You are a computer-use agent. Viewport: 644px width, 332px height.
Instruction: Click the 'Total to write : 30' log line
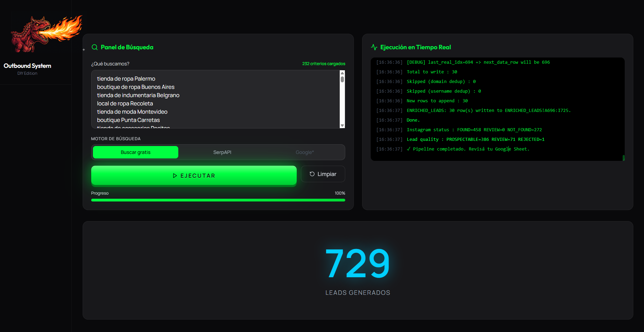(x=432, y=72)
